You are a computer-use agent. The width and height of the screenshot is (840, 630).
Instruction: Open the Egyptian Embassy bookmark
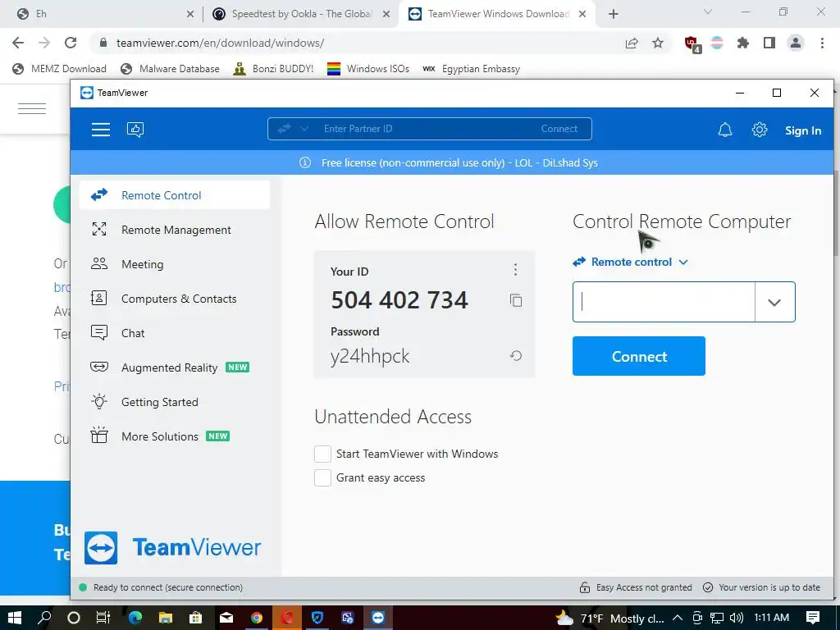[472, 69]
